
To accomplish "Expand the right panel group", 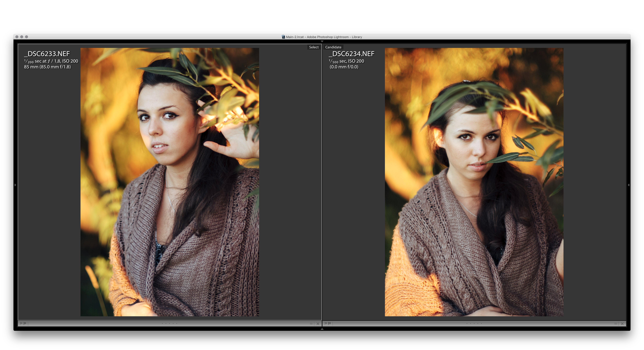I will (x=628, y=185).
